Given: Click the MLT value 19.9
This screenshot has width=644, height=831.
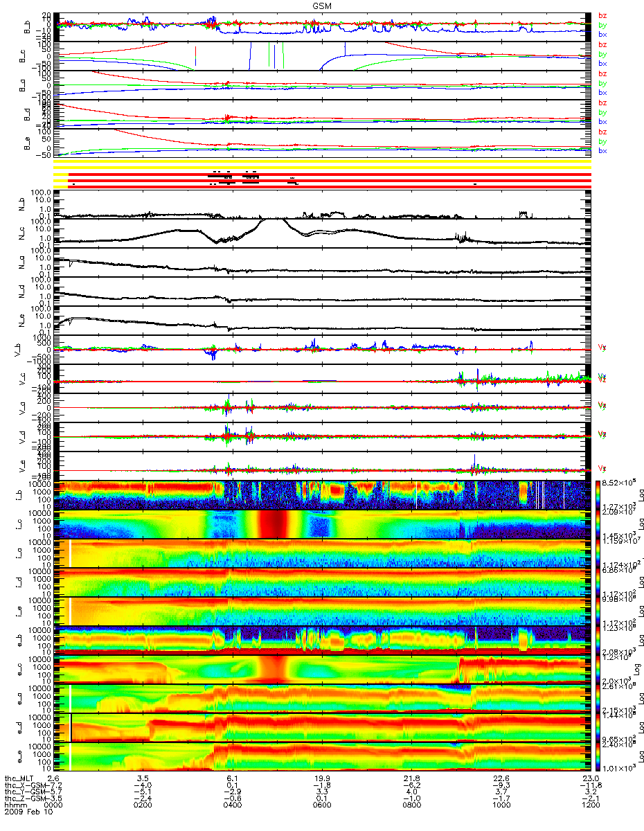Looking at the screenshot, I should (x=323, y=779).
